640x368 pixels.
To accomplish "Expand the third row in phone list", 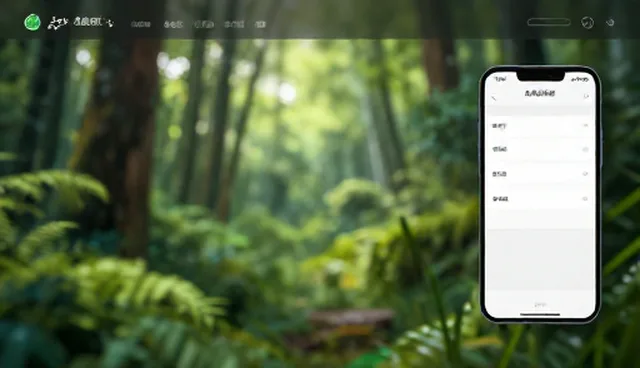I will pyautogui.click(x=540, y=174).
